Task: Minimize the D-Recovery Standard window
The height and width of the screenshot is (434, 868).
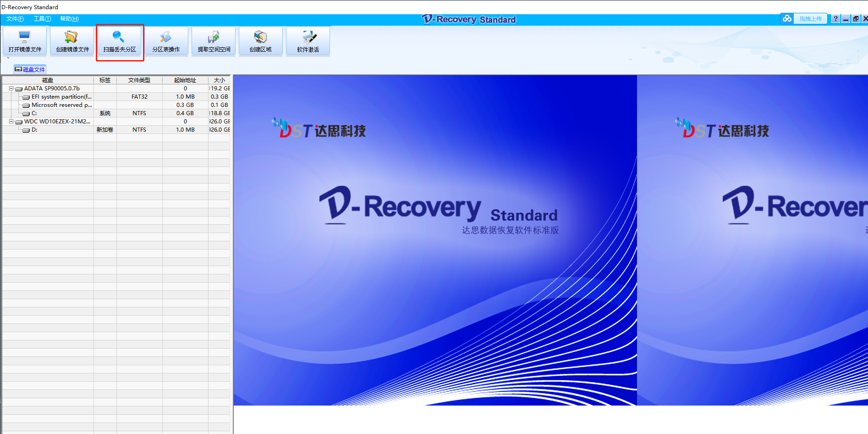Action: 846,18
